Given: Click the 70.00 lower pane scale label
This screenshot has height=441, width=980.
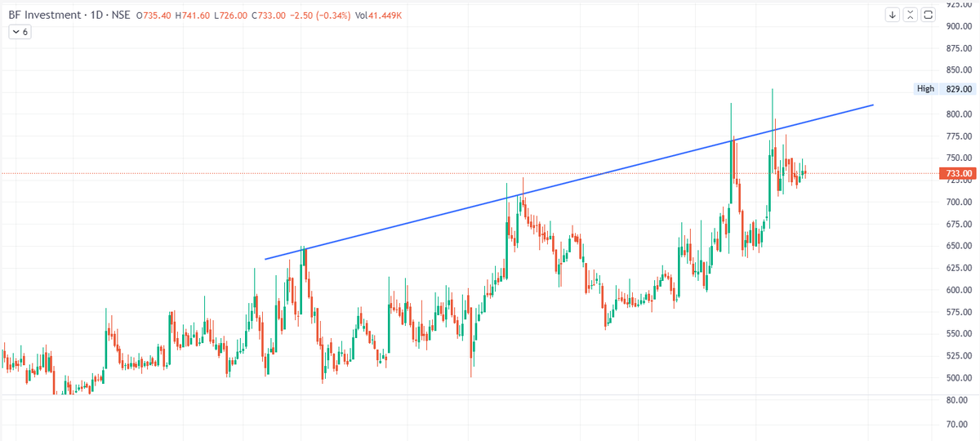Looking at the screenshot, I should (956, 425).
